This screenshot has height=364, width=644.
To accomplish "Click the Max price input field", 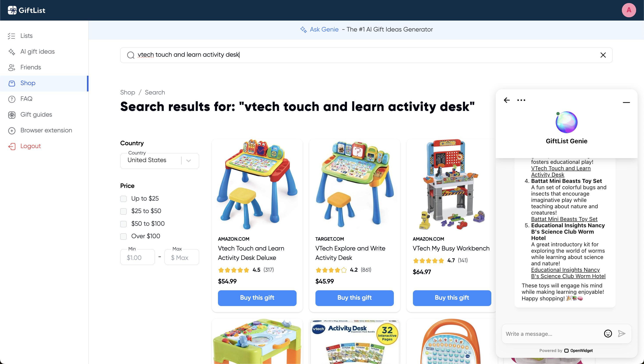I will click(181, 257).
